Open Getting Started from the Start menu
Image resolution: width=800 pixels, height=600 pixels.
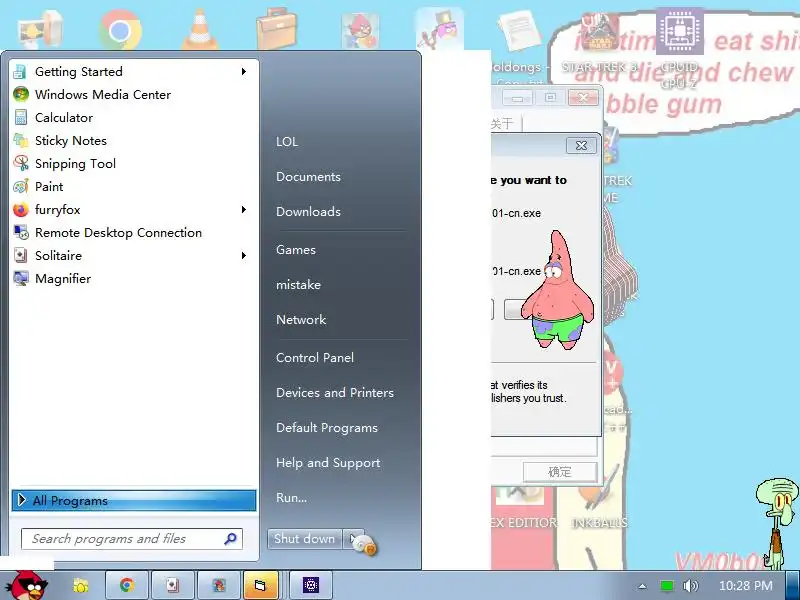click(133, 71)
